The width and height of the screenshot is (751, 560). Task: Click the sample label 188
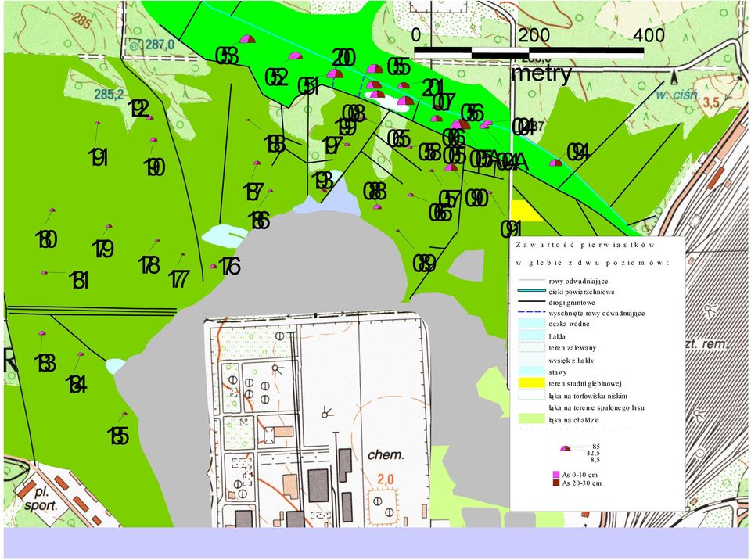[x=275, y=144]
